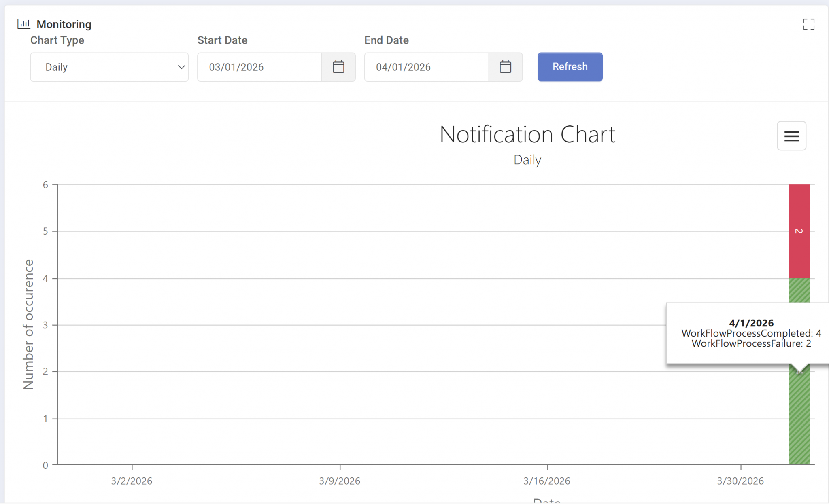
Task: Click WorkFlowProcessFailure: 2 in tooltip
Action: click(751, 343)
